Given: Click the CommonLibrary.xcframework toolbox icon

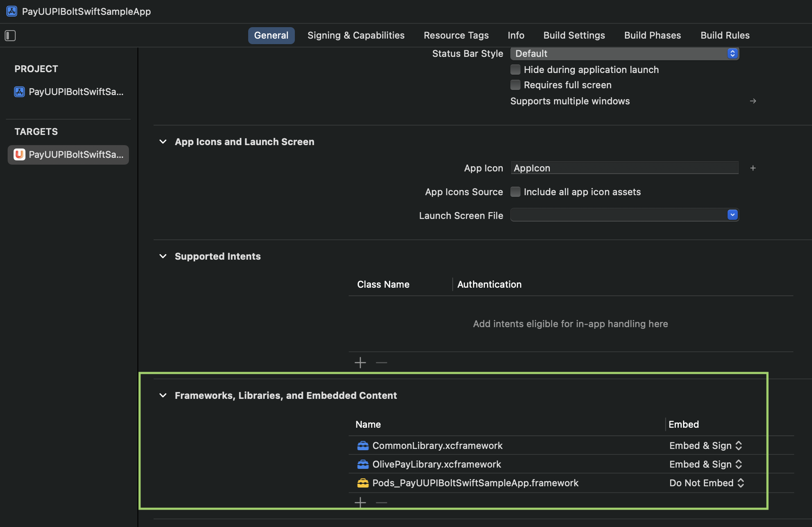Looking at the screenshot, I should coord(363,446).
